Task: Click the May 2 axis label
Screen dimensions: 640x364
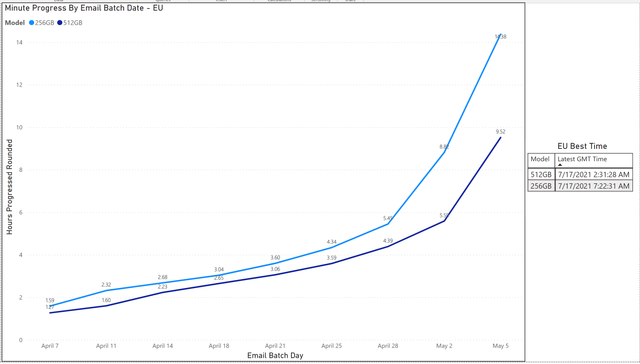Action: tap(444, 346)
